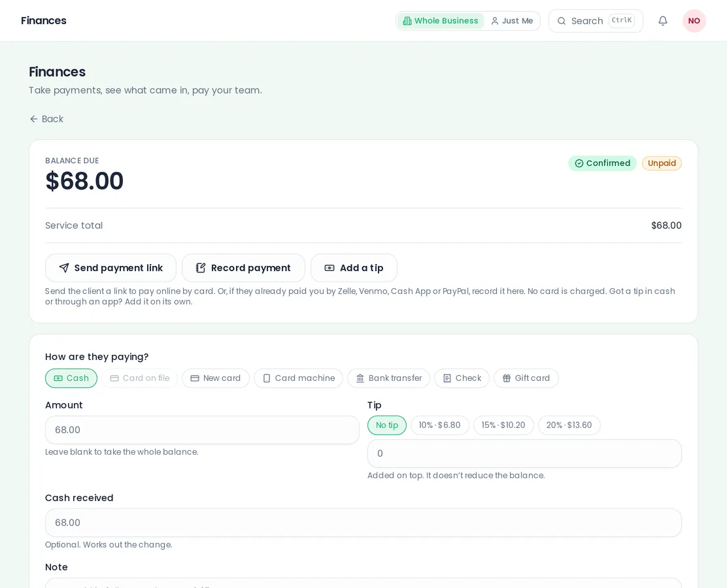Click Add a tip button

pos(354,268)
